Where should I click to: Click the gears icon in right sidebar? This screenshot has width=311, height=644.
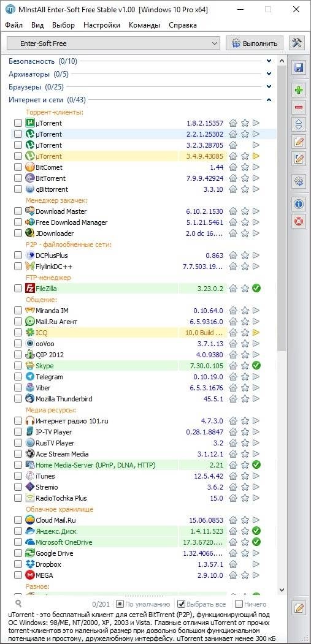click(x=299, y=181)
